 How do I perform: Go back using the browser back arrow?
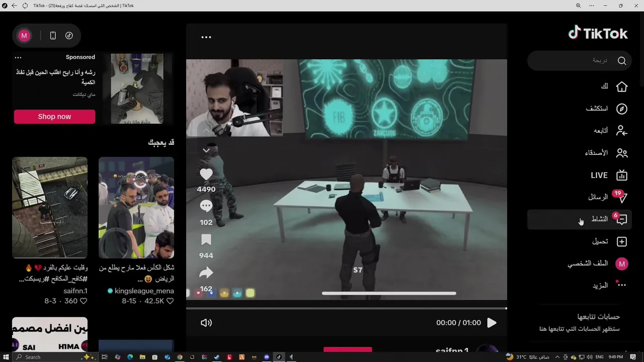coord(14,6)
